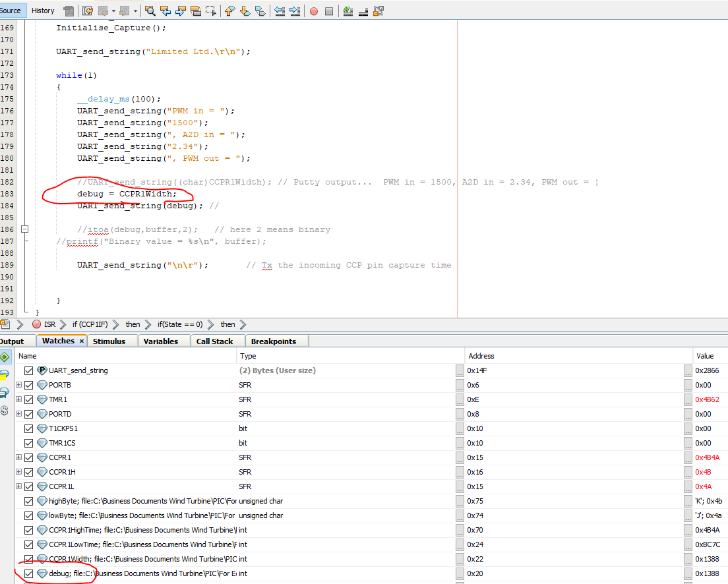Viewport: 728px width, 584px height.
Task: Click ISR in the breadcrumb bar
Action: pos(50,324)
